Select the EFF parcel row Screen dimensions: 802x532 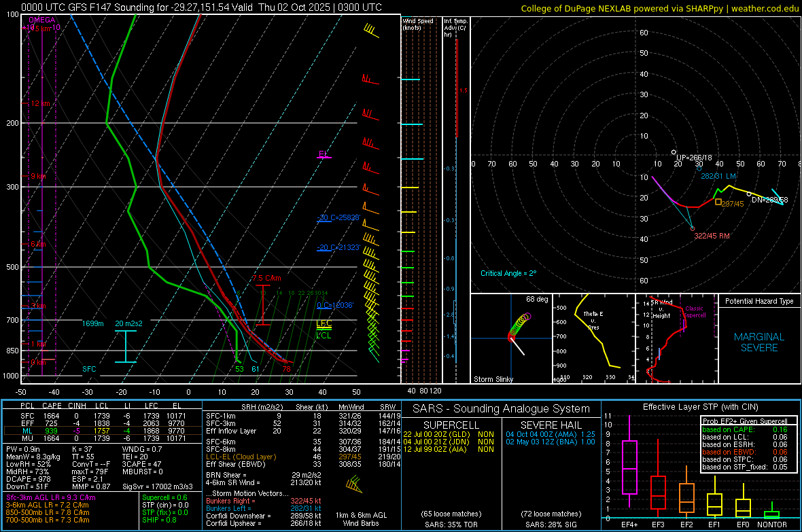[103, 423]
